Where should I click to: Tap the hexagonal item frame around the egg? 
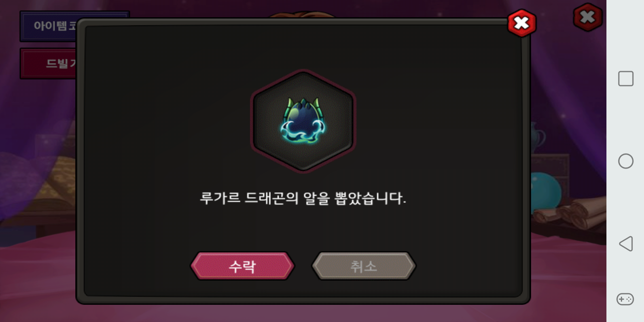(x=303, y=121)
